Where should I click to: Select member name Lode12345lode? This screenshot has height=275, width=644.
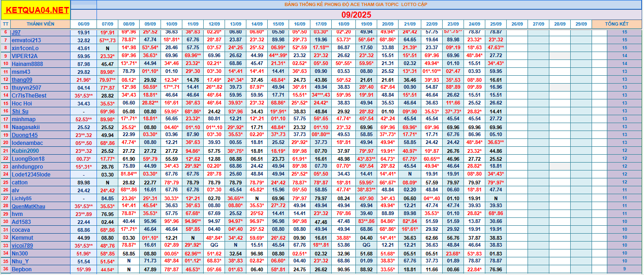coord(31,175)
